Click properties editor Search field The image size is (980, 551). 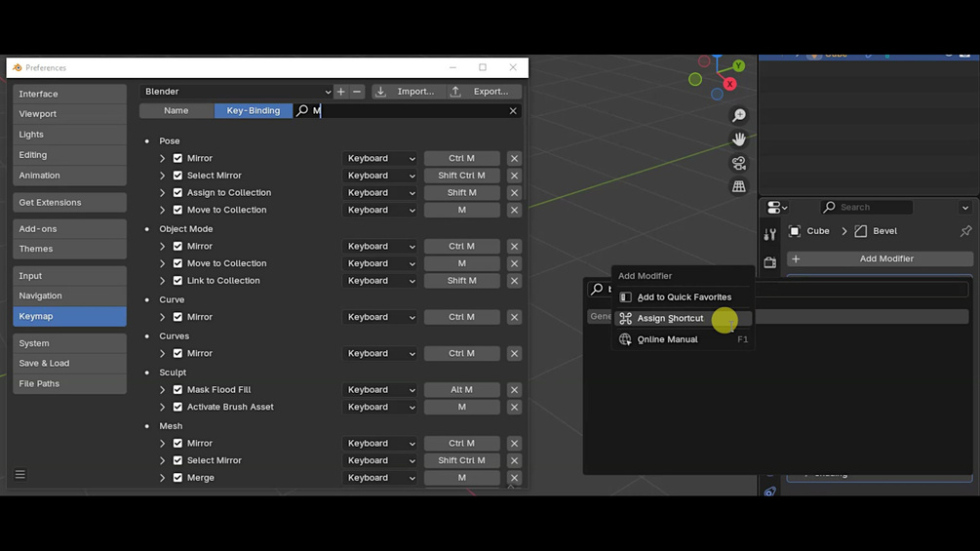point(867,208)
